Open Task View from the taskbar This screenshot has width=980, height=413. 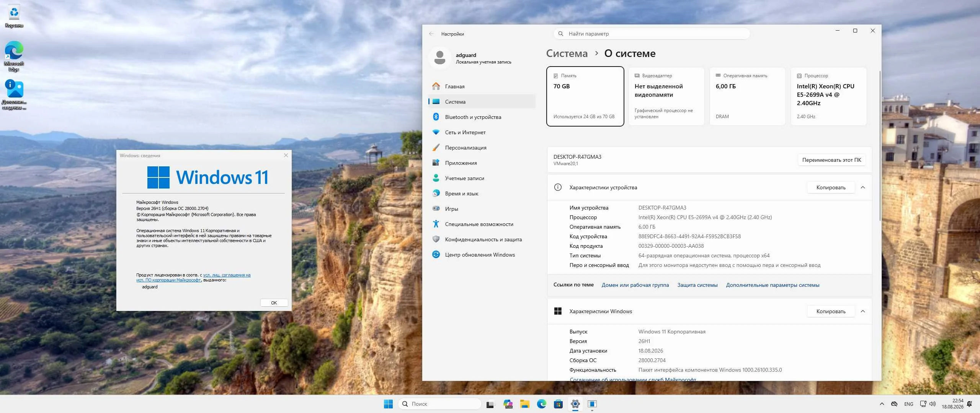490,404
